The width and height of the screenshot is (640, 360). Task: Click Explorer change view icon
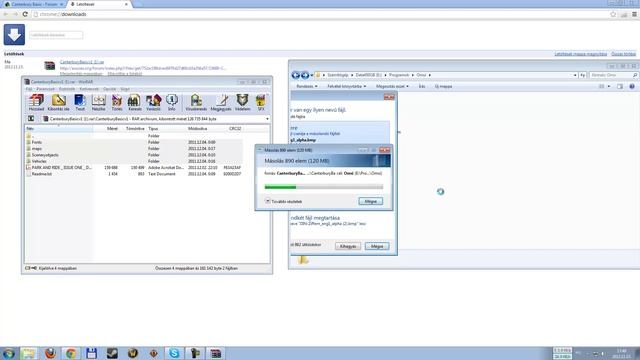click(x=601, y=87)
